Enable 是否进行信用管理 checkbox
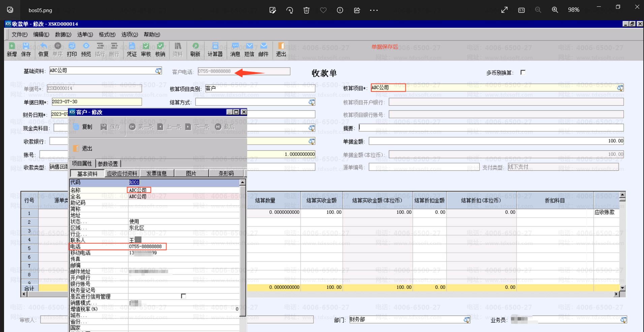Screen dimensions: 644x332 (183, 296)
